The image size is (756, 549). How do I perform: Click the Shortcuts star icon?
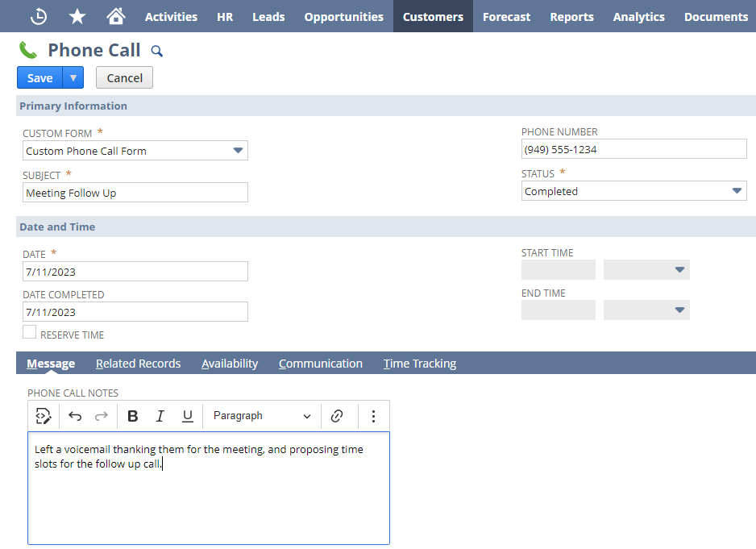tap(77, 16)
